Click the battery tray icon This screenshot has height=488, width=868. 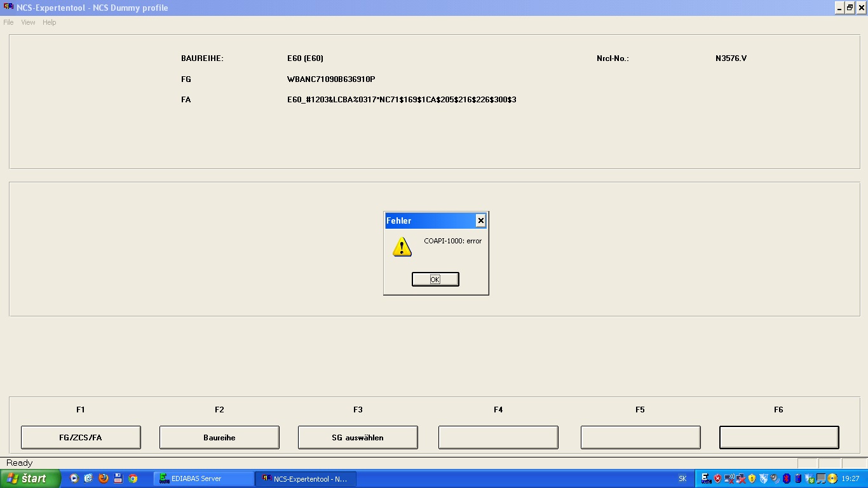798,478
